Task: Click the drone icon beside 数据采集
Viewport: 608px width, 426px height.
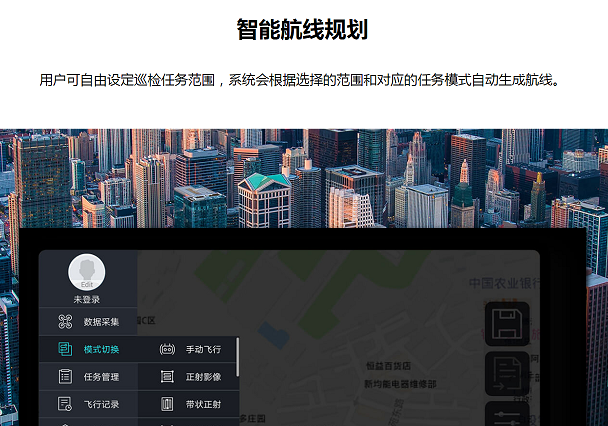Action: click(x=65, y=322)
